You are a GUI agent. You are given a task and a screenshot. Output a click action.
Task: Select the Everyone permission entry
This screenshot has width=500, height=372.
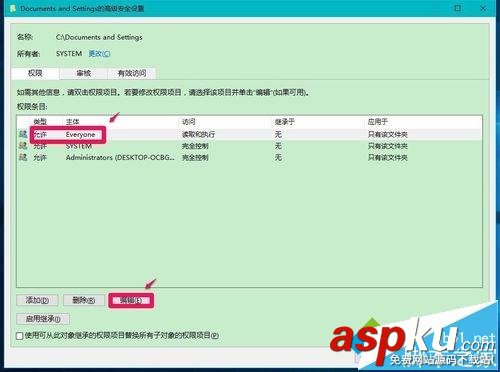(x=249, y=134)
